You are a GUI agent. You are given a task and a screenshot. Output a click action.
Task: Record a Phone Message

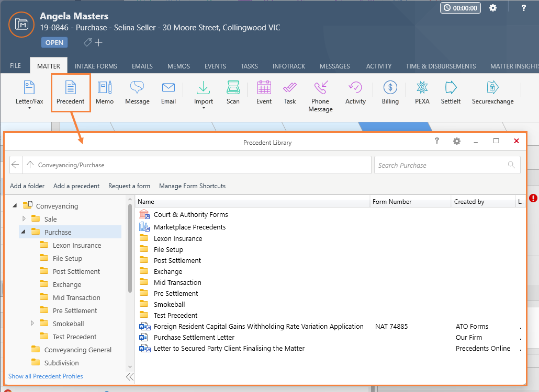coord(320,97)
